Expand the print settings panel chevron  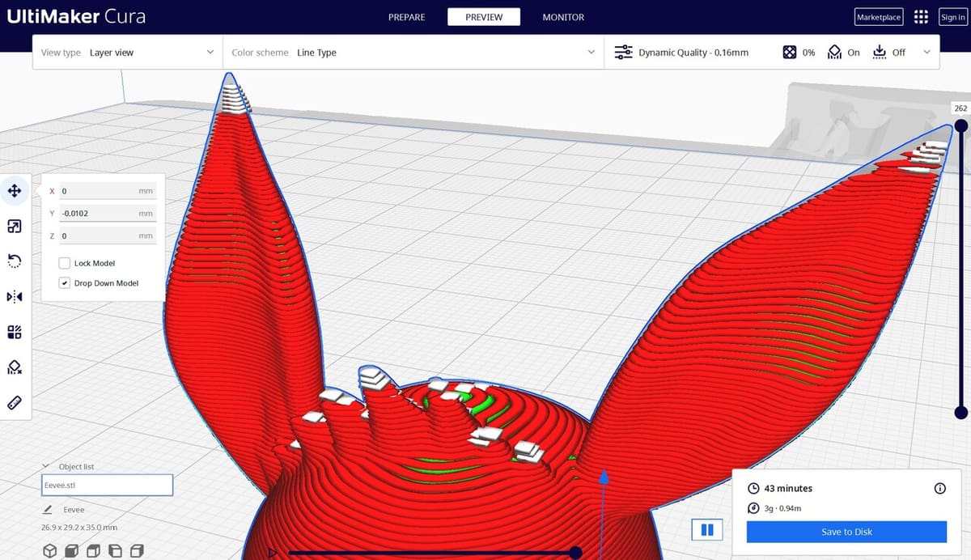point(926,53)
